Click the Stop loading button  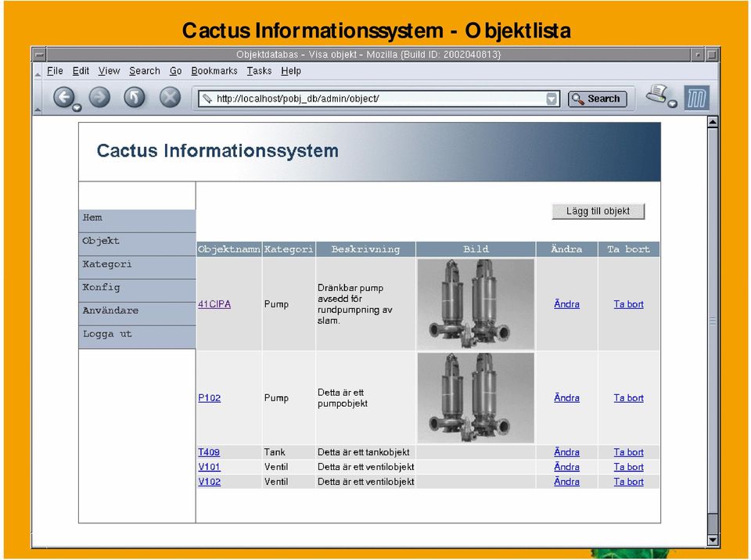(170, 97)
